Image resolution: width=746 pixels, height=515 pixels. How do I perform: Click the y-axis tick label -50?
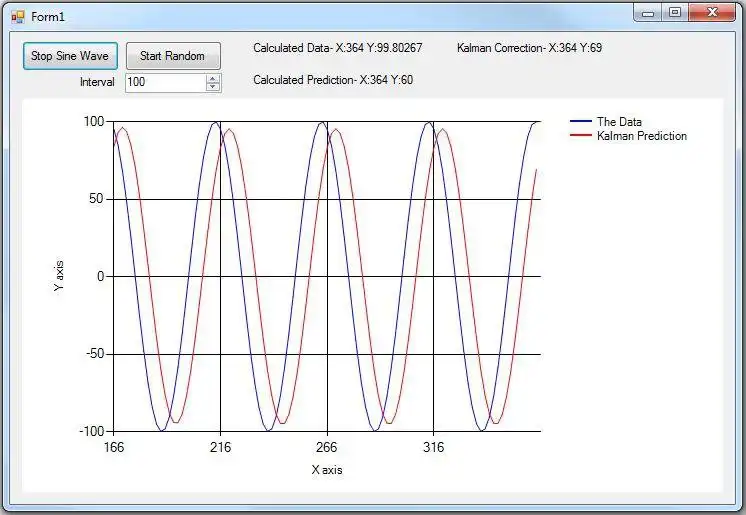click(95, 354)
